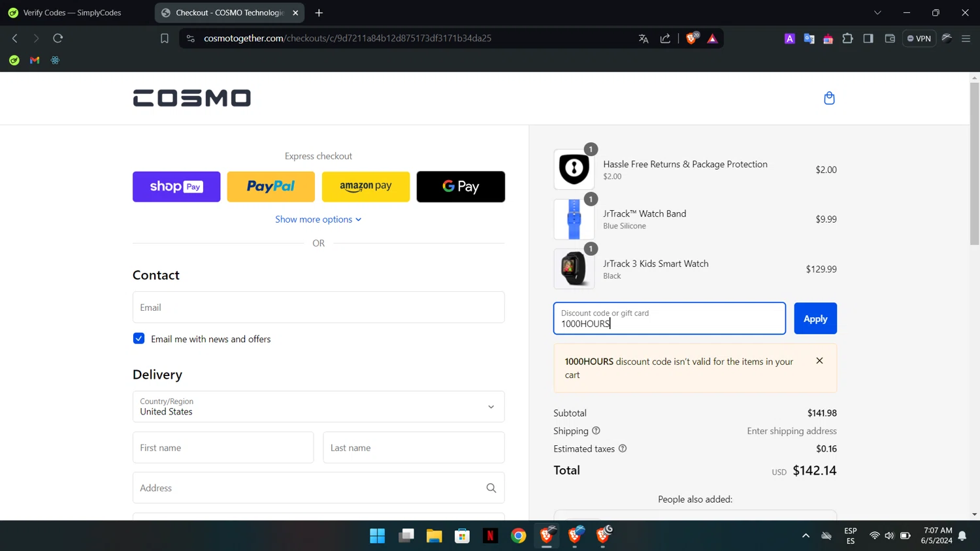Toggle the browser sidebar panel icon
The width and height of the screenshot is (980, 551).
[x=868, y=39]
